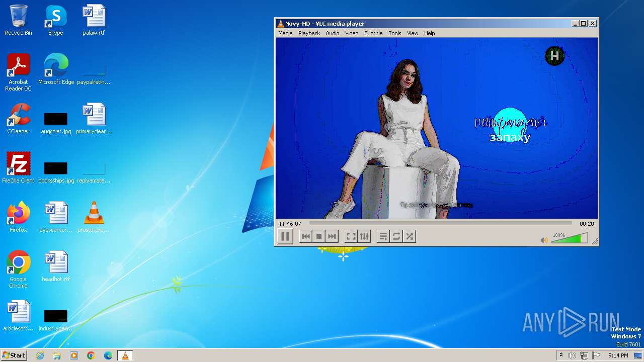Open Windows Explorer from taskbar
644x362 pixels.
coord(57,355)
